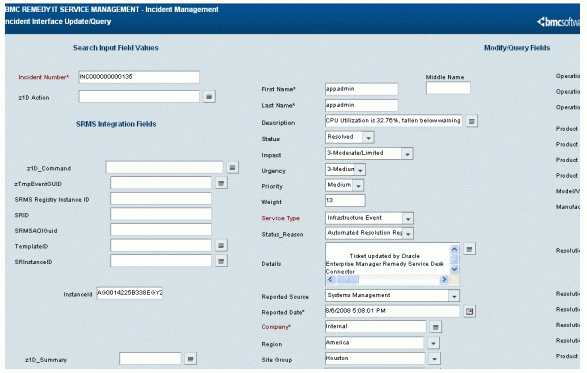Click the z1D_Command input field
Image resolution: width=587 pixels, height=373 pixels.
tap(164, 167)
